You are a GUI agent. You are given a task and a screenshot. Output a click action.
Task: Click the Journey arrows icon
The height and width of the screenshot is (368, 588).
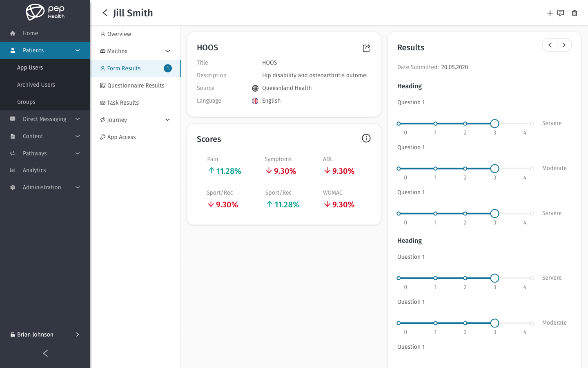coord(102,120)
